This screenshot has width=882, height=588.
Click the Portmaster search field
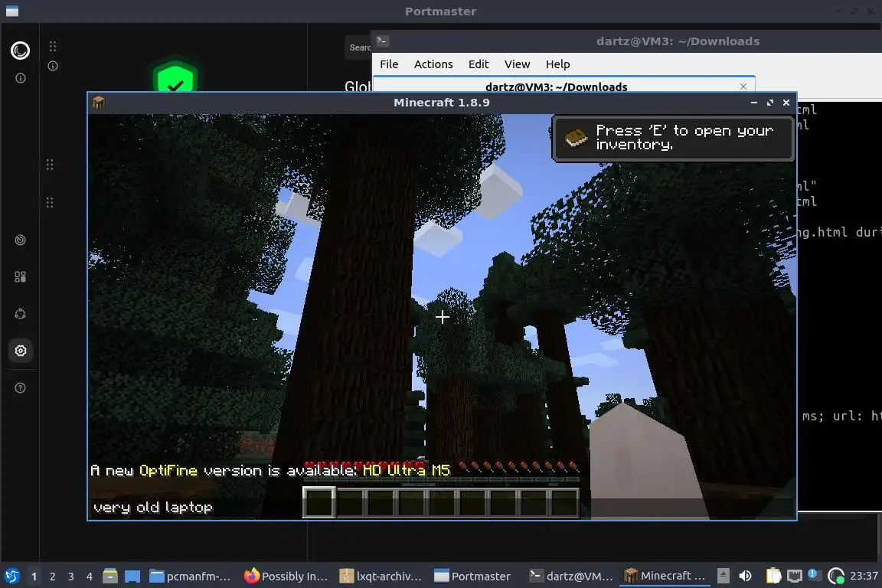point(358,47)
